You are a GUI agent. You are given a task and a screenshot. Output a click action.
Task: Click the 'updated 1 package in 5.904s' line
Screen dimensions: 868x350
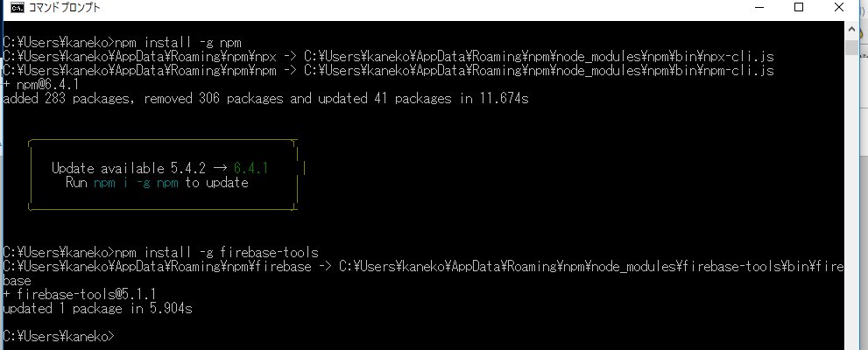click(x=97, y=309)
